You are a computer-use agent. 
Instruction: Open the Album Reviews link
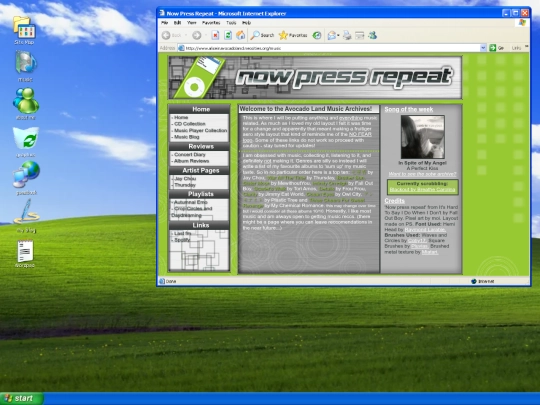tap(191, 161)
